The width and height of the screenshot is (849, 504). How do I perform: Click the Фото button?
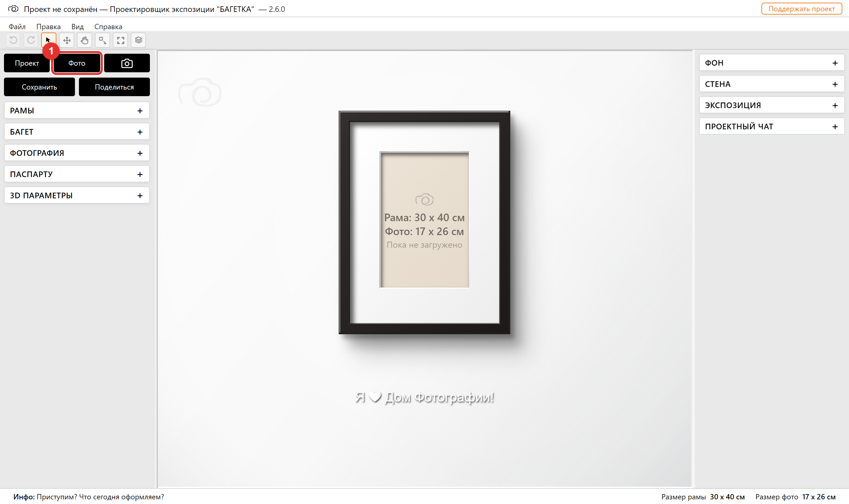tap(77, 63)
